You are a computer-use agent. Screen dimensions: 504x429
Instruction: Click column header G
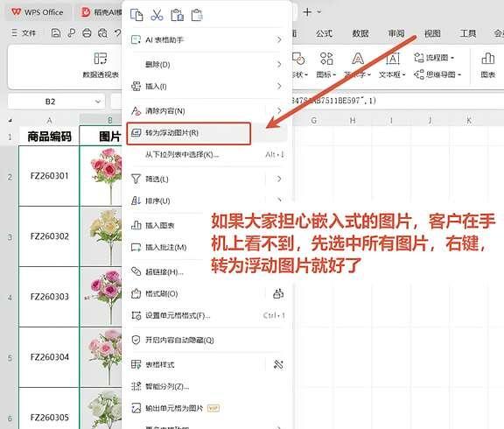314,120
